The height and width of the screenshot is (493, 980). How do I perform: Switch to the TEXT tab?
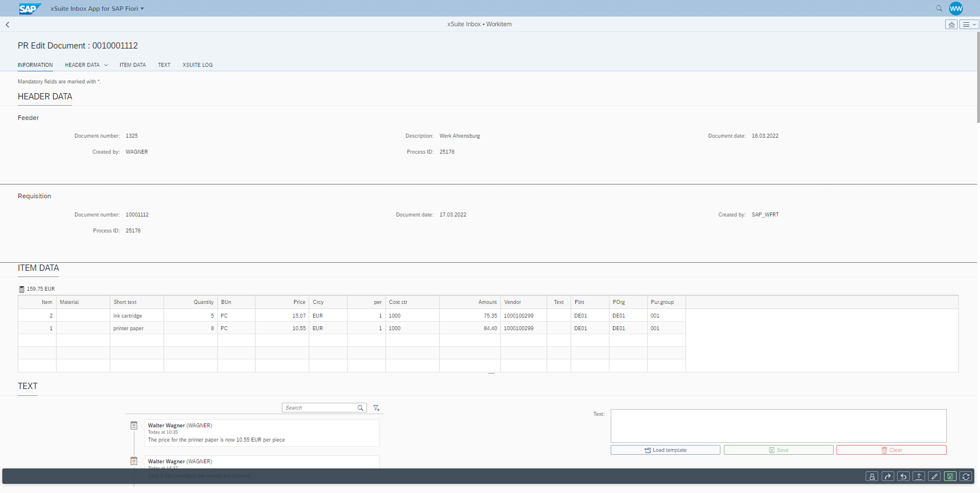tap(164, 65)
